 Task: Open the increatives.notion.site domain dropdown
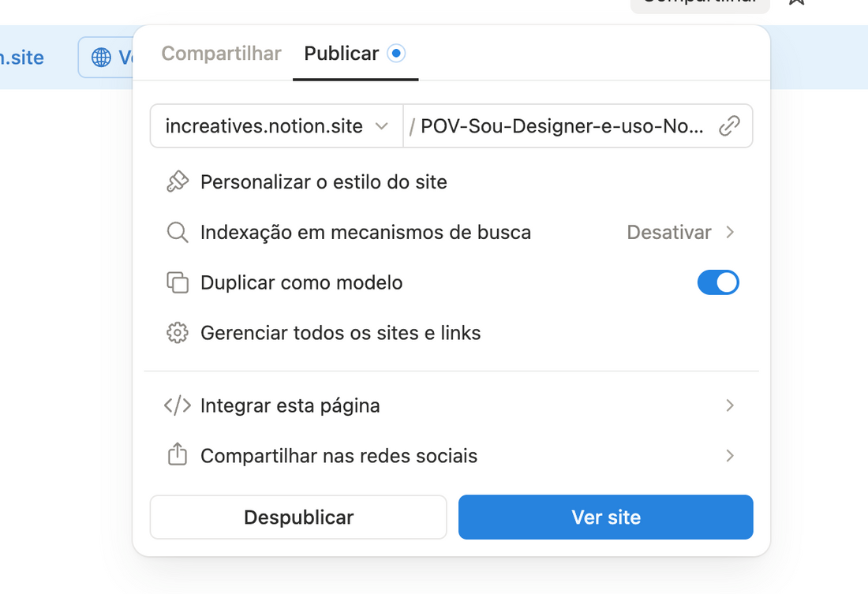275,125
